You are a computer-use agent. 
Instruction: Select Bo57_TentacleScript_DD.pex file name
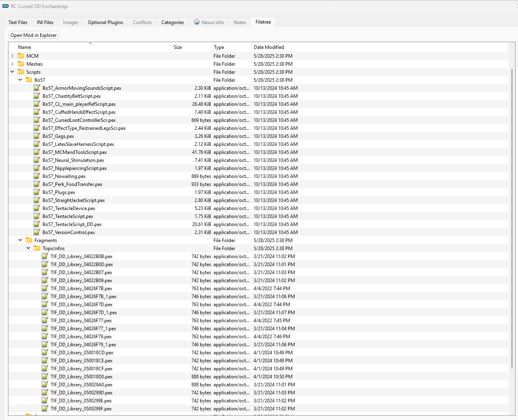pyautogui.click(x=72, y=224)
